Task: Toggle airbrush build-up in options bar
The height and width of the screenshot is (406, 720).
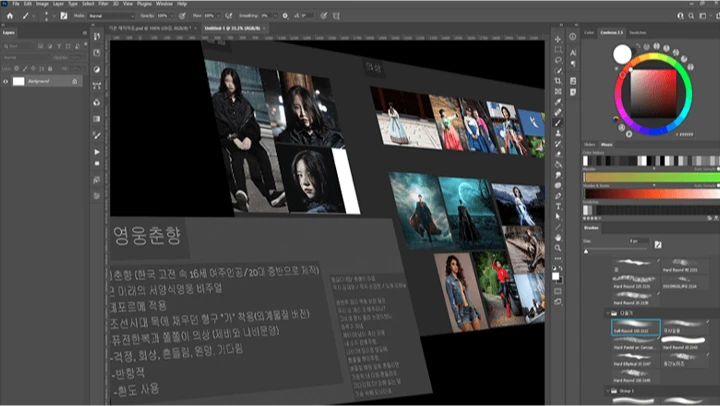Action: point(229,16)
